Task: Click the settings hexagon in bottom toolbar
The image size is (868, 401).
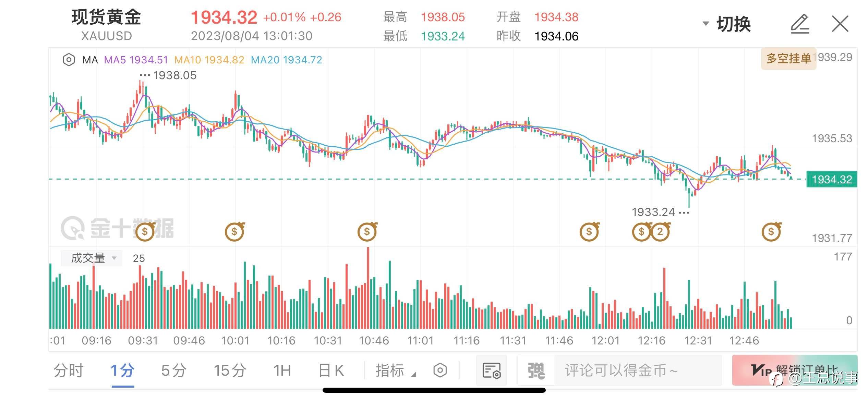Action: tap(440, 370)
